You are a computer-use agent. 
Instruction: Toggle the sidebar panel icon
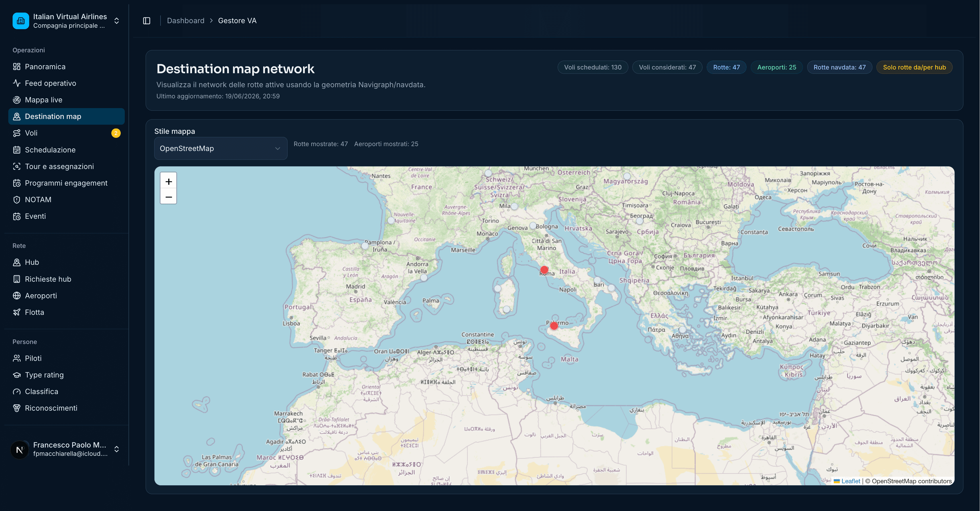pos(146,21)
